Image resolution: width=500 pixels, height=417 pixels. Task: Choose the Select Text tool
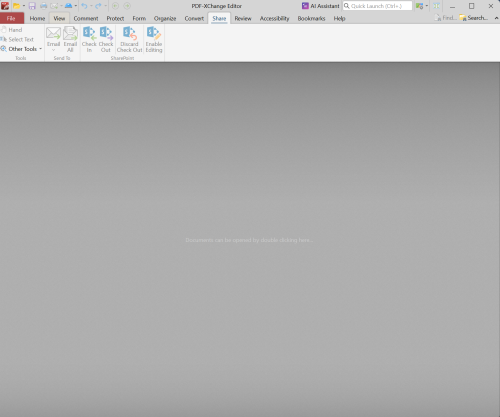17,39
